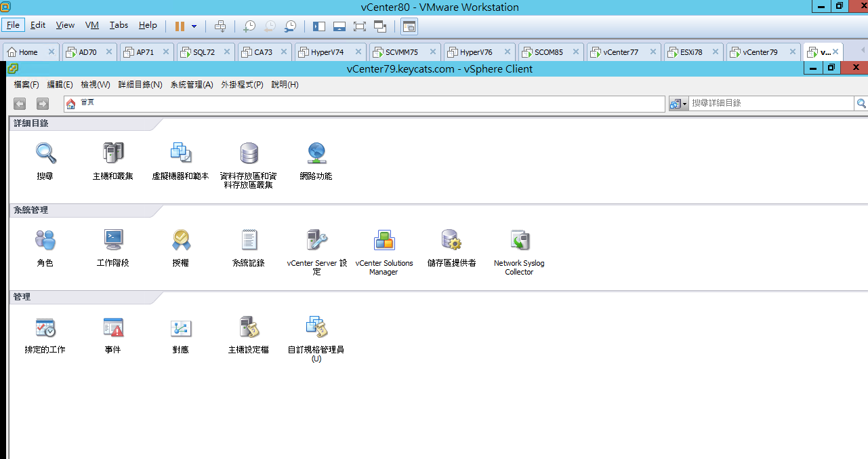Switch to Unity mode toolbar icon
The image size is (868, 459).
[380, 26]
